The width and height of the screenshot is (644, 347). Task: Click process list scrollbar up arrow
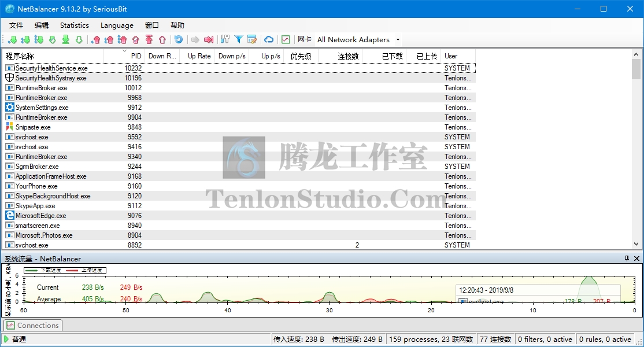(636, 54)
